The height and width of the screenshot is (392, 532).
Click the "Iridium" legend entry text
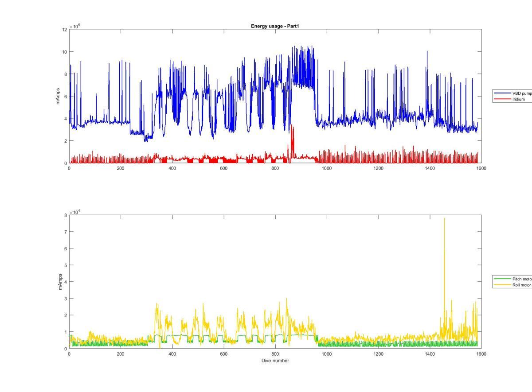(x=519, y=99)
